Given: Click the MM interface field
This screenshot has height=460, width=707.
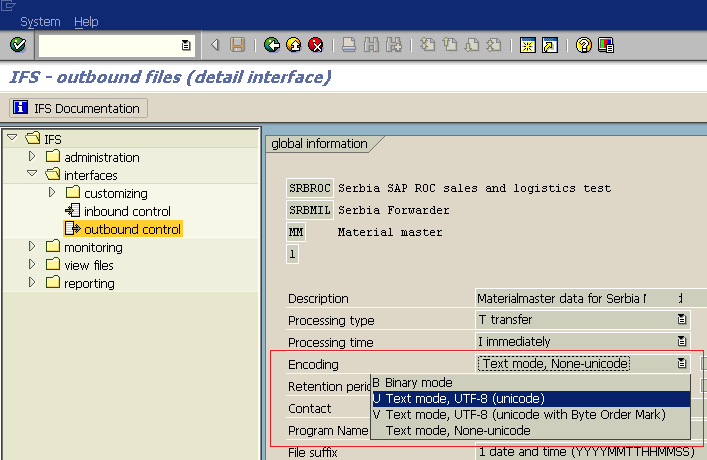Looking at the screenshot, I should [x=296, y=232].
